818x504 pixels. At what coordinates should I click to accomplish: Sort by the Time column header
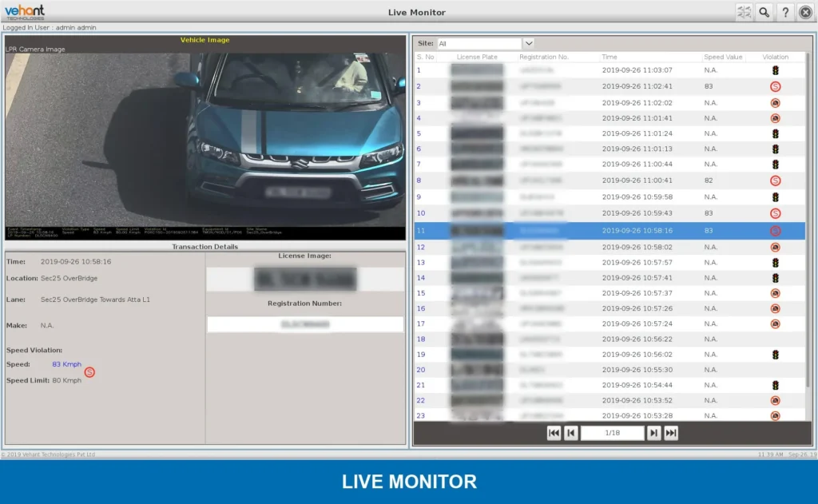[610, 58]
